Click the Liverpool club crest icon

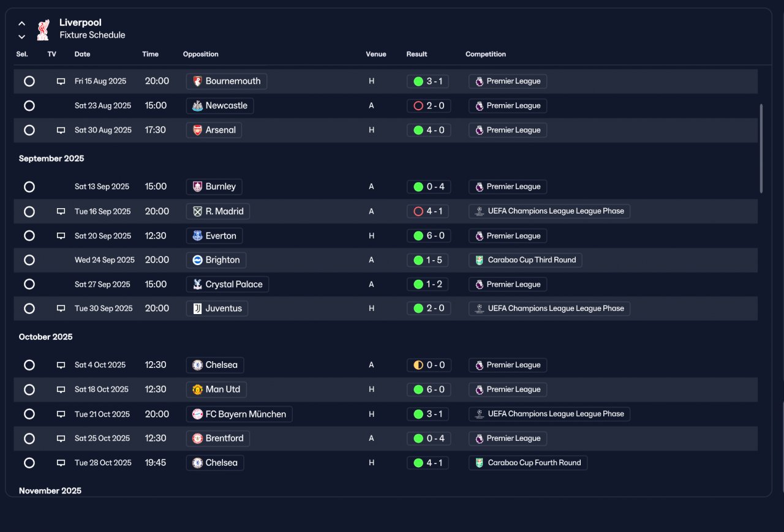(x=43, y=29)
